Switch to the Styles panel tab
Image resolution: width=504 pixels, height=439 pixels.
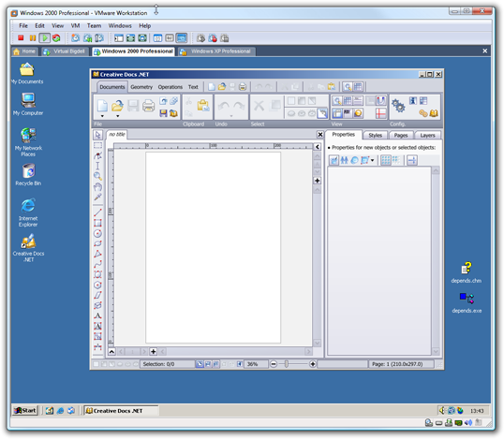[376, 135]
